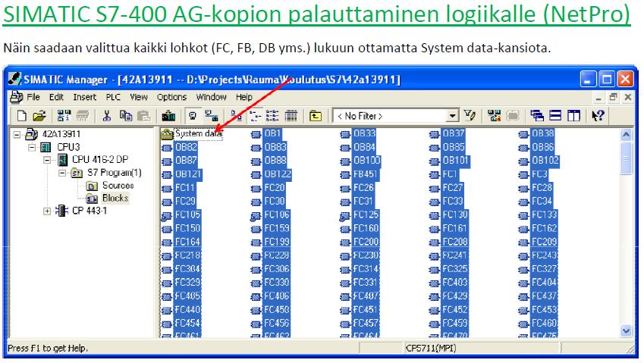Select the FC209 block label
Viewport: 644px width, 363px height.
[x=544, y=242]
